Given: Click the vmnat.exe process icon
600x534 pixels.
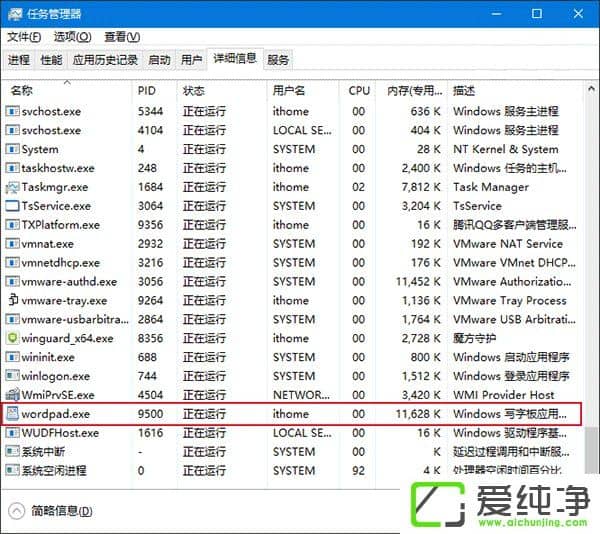Looking at the screenshot, I should point(12,244).
